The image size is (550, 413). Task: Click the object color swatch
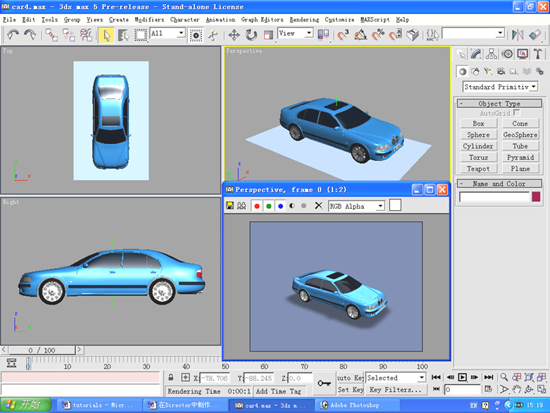pyautogui.click(x=536, y=196)
